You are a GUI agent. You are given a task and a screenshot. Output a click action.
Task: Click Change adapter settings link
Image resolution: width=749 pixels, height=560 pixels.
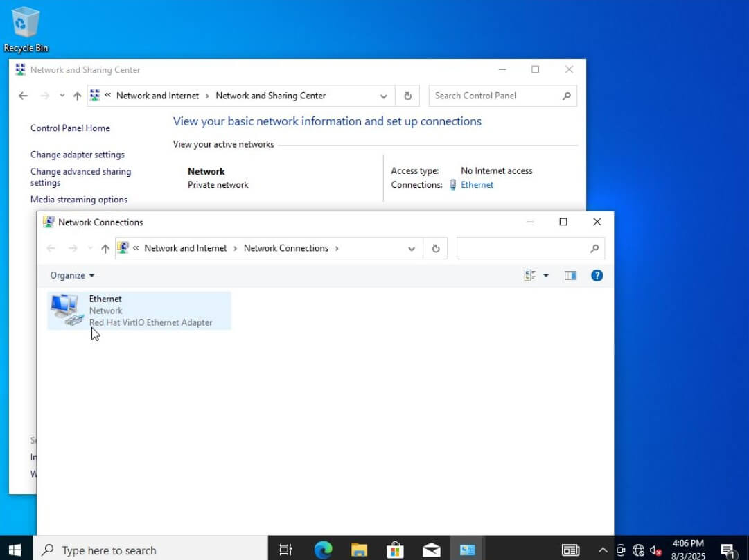(78, 155)
